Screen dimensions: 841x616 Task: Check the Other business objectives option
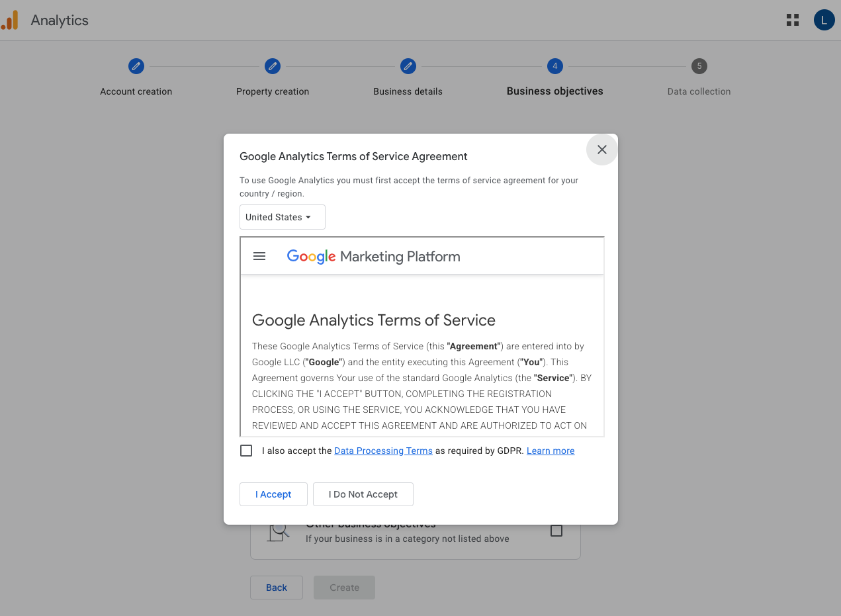point(556,530)
